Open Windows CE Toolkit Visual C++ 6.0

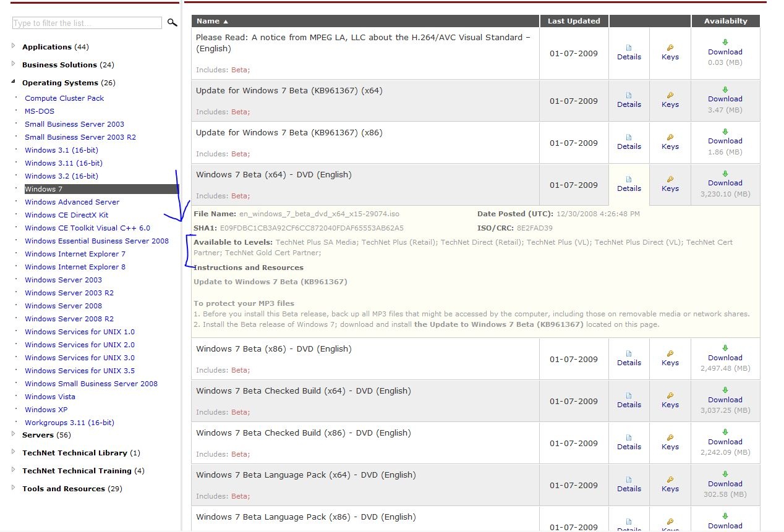tap(87, 228)
